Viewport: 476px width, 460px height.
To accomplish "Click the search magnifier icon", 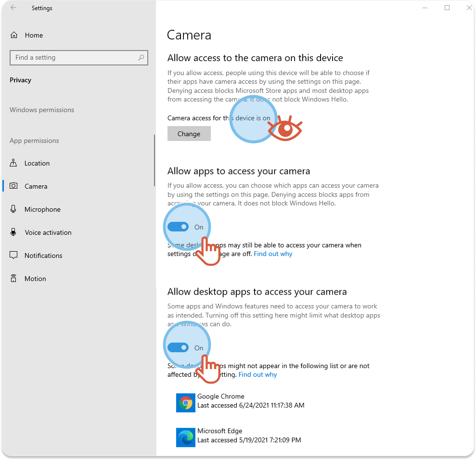I will (141, 58).
